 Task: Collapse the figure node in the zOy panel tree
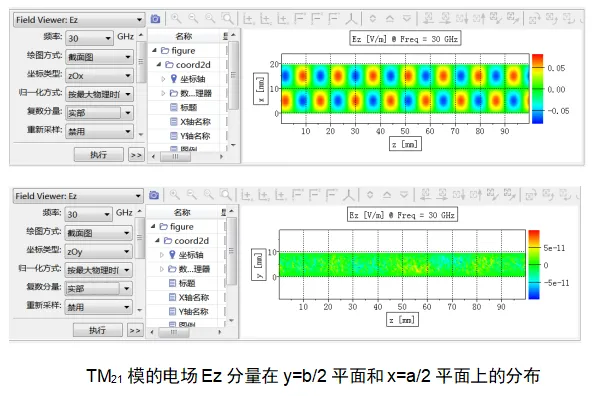point(153,226)
